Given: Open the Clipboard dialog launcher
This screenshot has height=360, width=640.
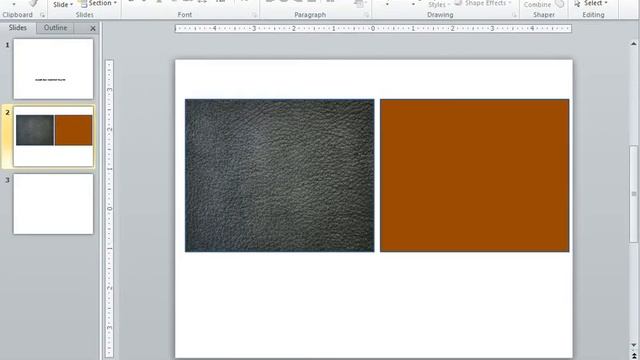Looking at the screenshot, I should (x=42, y=15).
